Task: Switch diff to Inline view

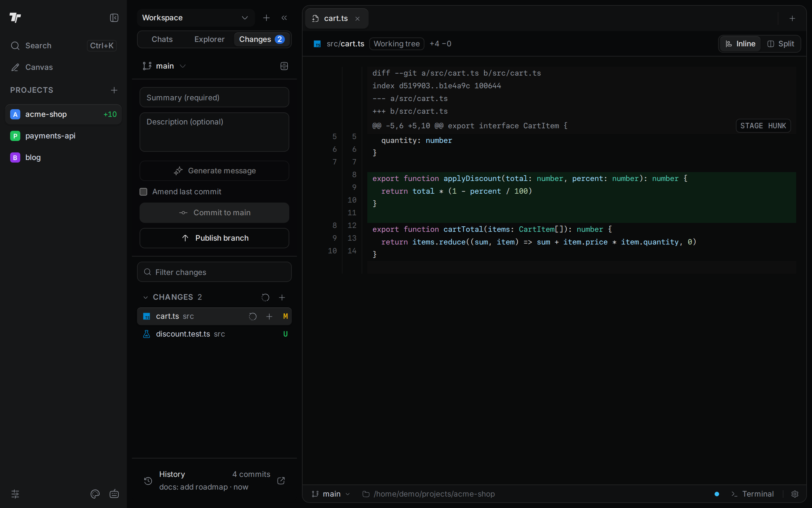Action: pyautogui.click(x=740, y=44)
